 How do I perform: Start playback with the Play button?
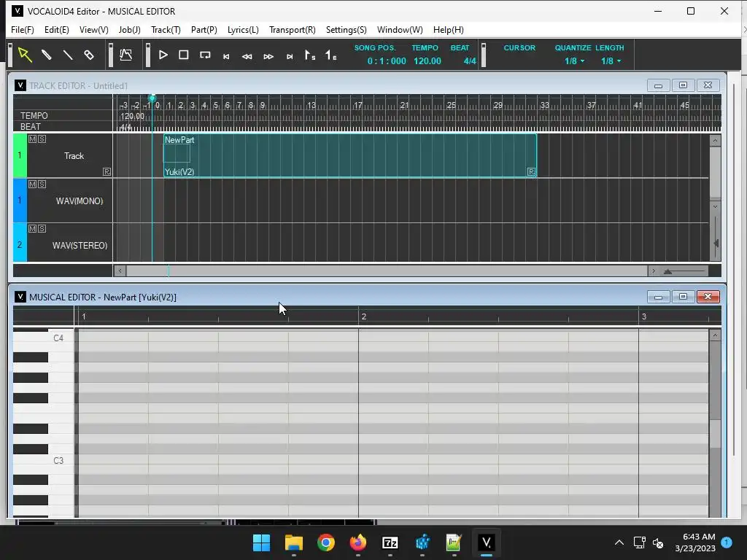[x=163, y=55]
